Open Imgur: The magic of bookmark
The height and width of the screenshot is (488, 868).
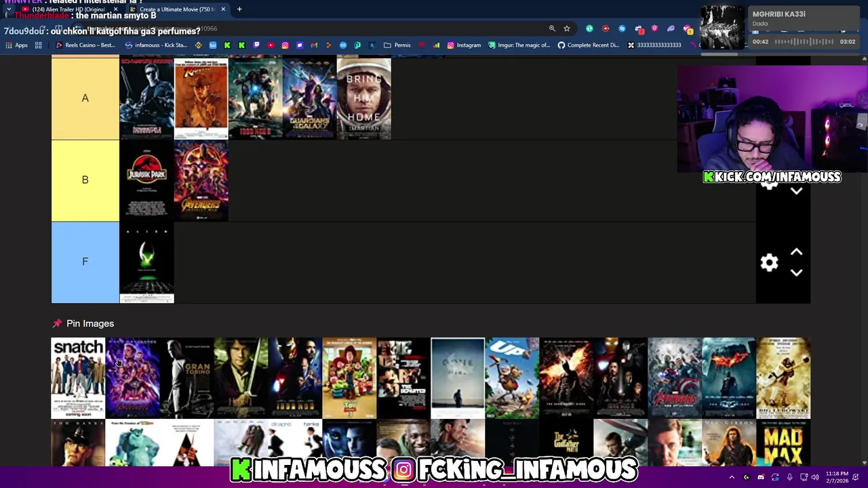pos(519,45)
